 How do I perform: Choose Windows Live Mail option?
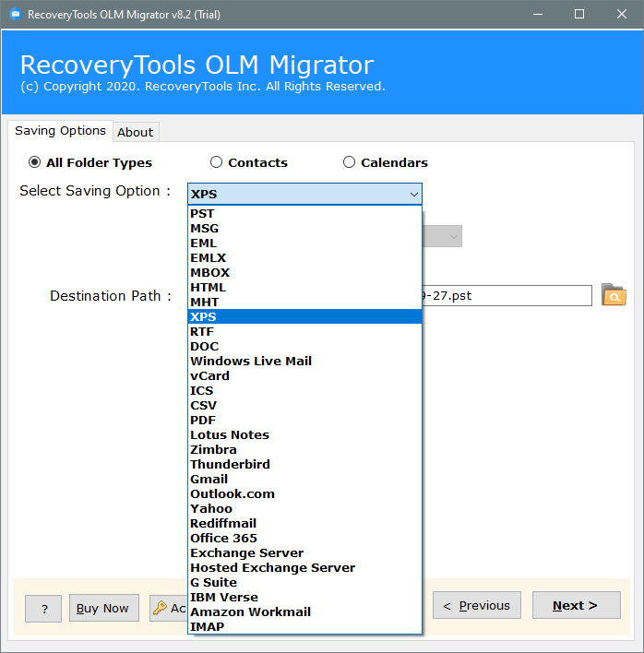[304, 361]
